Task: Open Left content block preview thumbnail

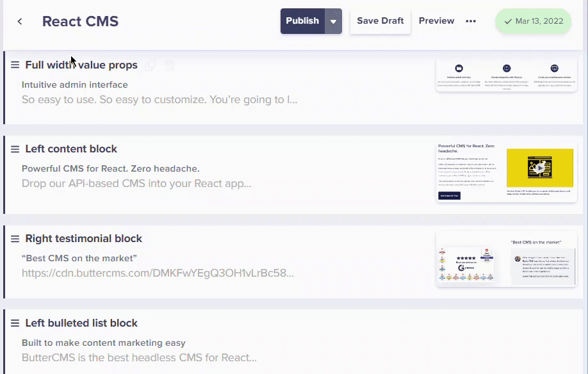Action: coord(507,172)
